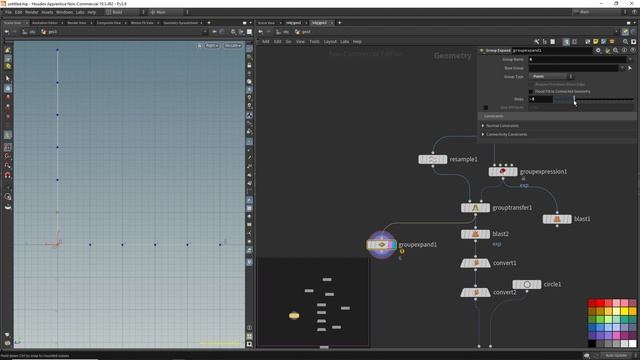Screen dimensions: 640x360
Task: Click the select tool in viewport left toolbar
Action: (8, 78)
